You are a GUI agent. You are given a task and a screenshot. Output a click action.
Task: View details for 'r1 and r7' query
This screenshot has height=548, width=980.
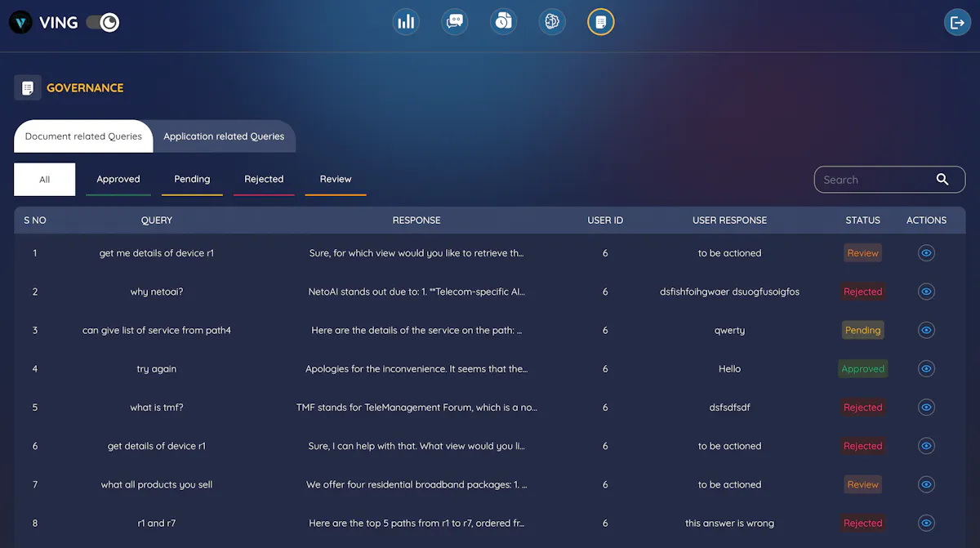(926, 523)
